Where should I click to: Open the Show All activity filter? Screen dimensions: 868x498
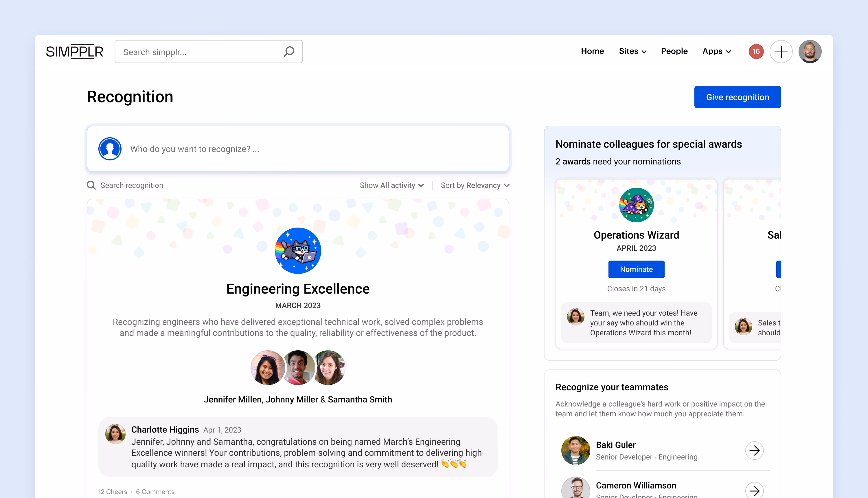click(392, 185)
